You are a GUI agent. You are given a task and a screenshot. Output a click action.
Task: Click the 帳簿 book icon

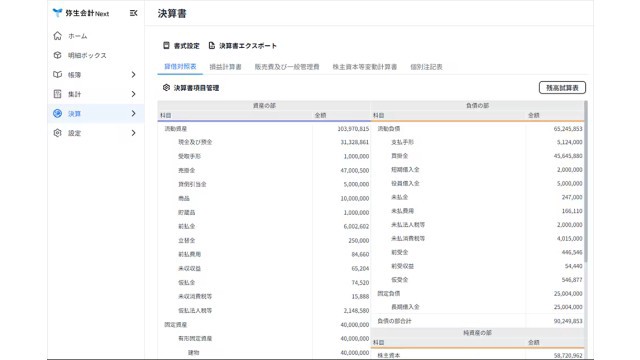[58, 75]
